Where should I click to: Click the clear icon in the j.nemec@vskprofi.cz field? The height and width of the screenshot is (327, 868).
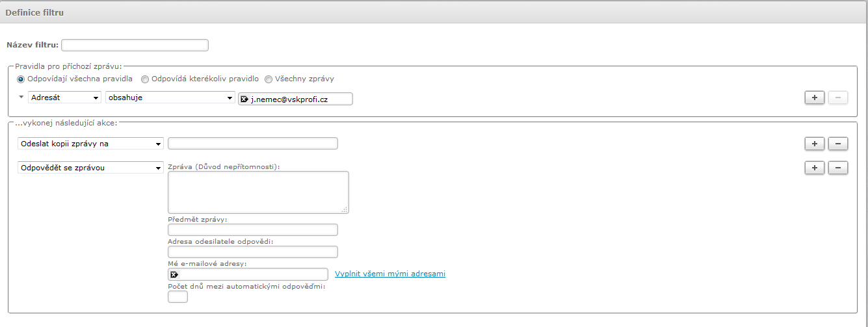pyautogui.click(x=244, y=99)
